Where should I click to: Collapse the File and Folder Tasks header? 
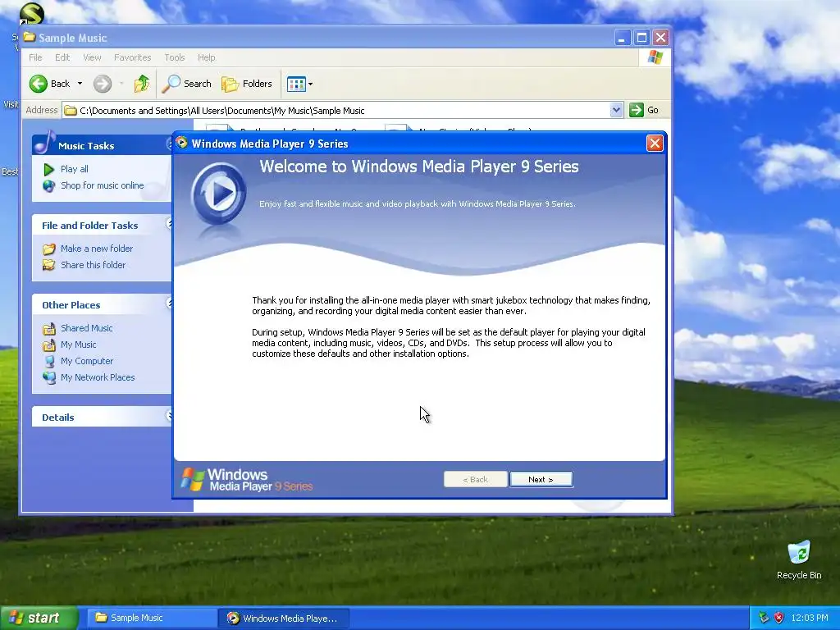pyautogui.click(x=102, y=225)
